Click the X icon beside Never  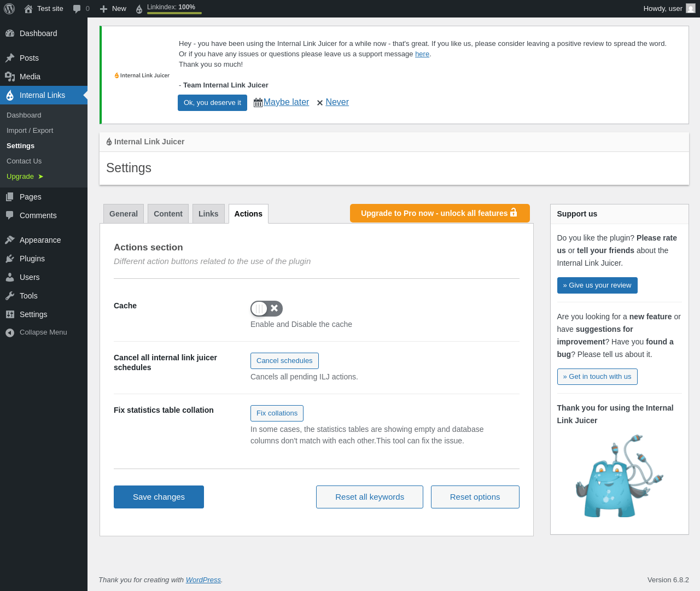click(320, 103)
